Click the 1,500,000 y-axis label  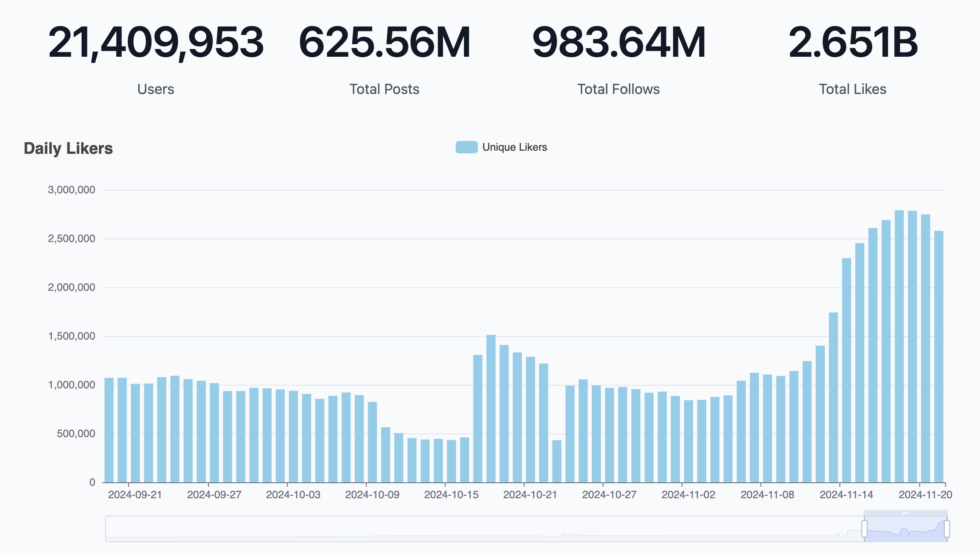pyautogui.click(x=71, y=336)
